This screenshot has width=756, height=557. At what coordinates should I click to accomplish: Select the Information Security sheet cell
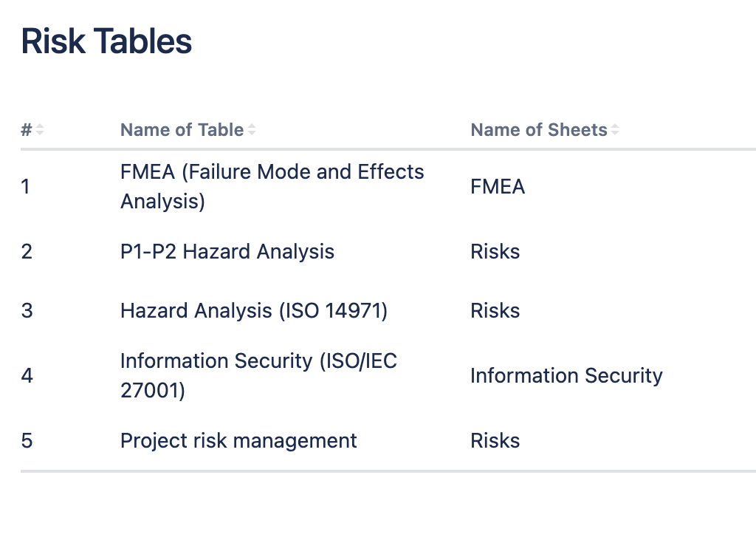click(x=566, y=376)
